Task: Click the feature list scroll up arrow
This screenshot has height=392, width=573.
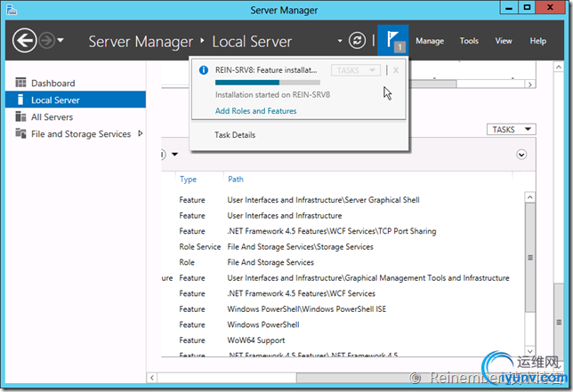Action: point(530,197)
